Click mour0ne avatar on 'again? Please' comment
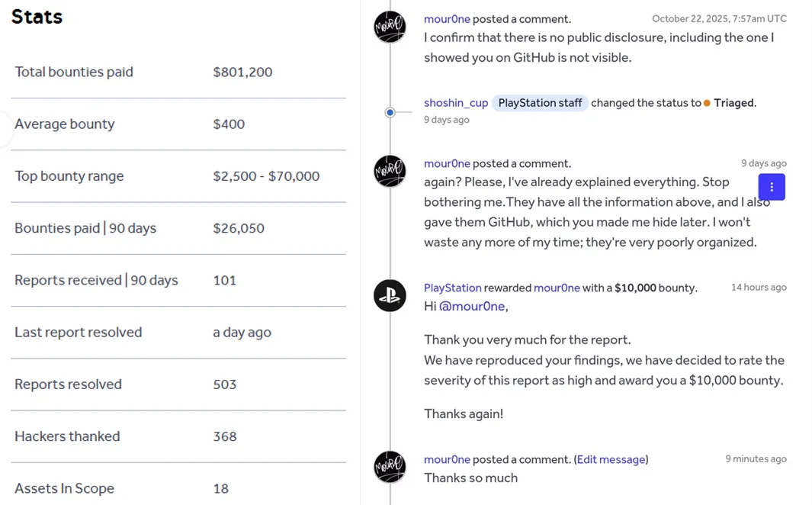 390,171
